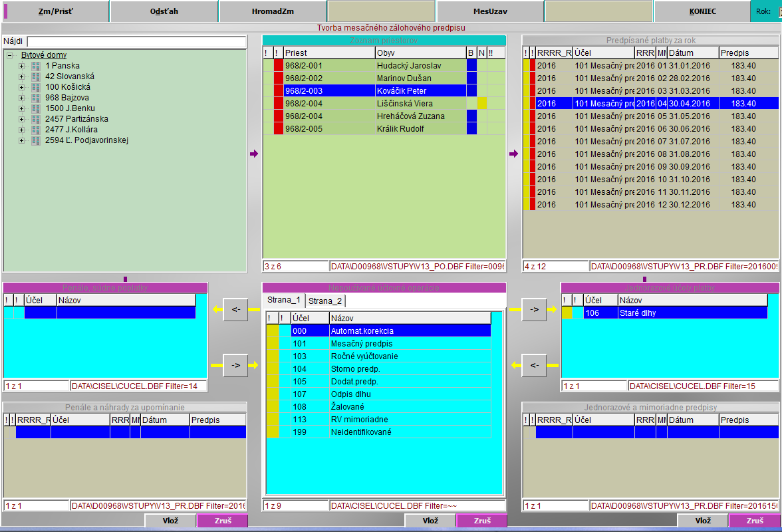Collapse the Bytové domy root node
Image resolution: width=782 pixels, height=532 pixels.
[9, 55]
